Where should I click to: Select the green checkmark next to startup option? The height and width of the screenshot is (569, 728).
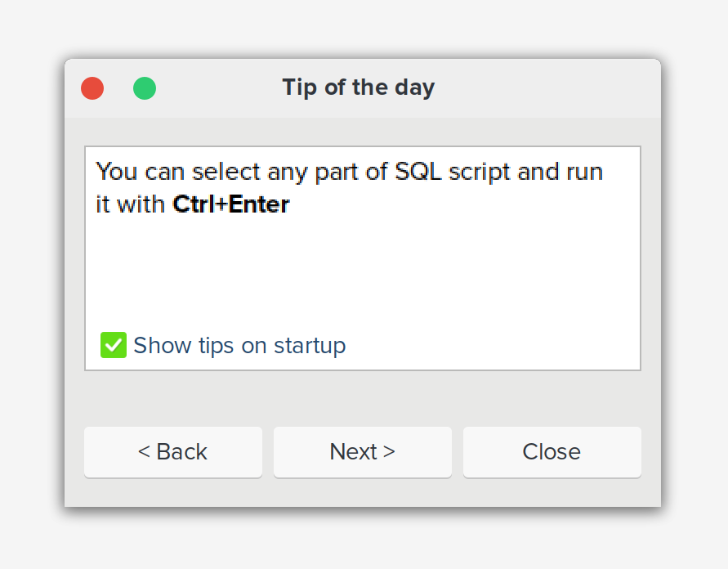click(x=113, y=345)
